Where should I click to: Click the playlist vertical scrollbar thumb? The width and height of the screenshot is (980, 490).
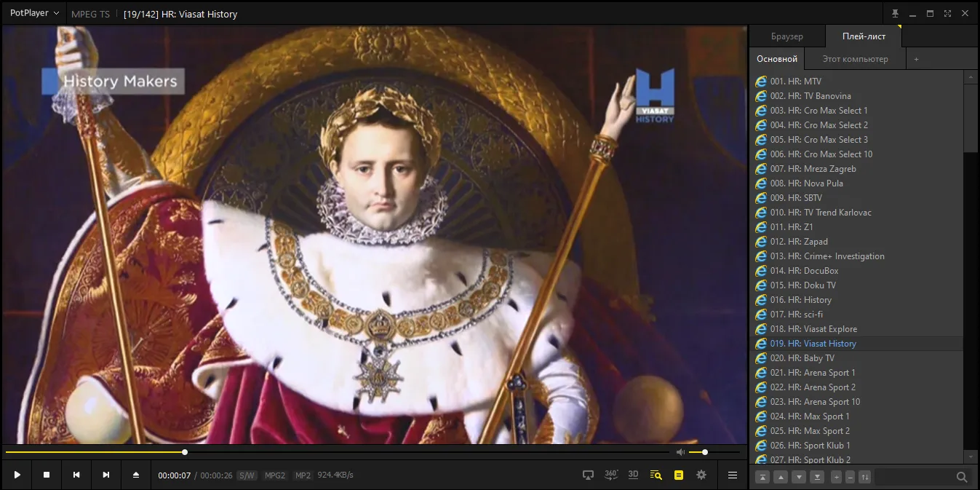click(971, 117)
